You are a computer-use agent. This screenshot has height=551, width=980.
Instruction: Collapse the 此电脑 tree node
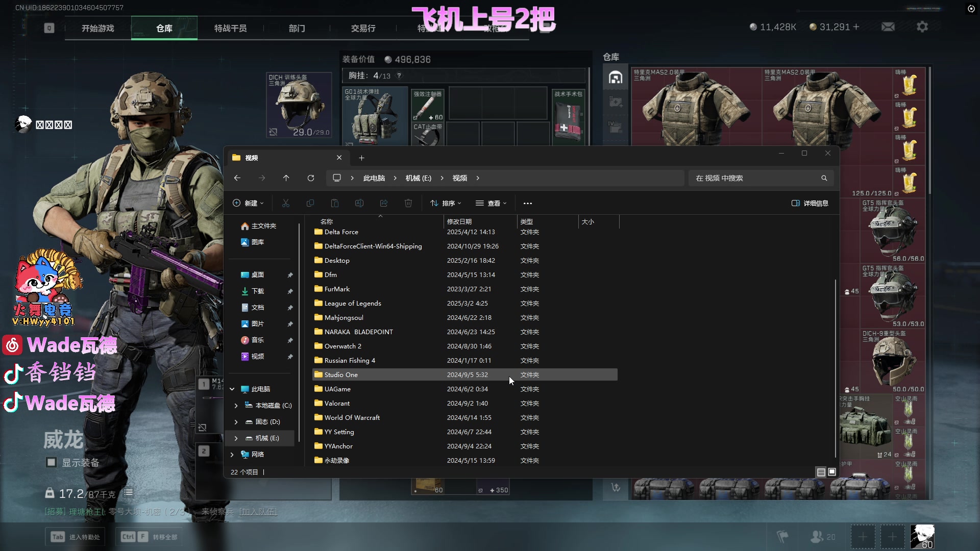[x=232, y=389]
